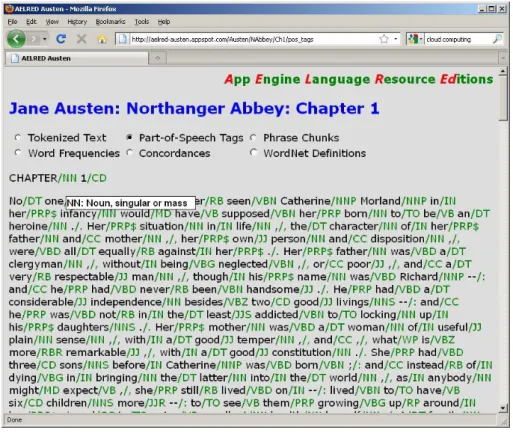Select the AELRED Austen tab
513x433 pixels.
click(77, 58)
